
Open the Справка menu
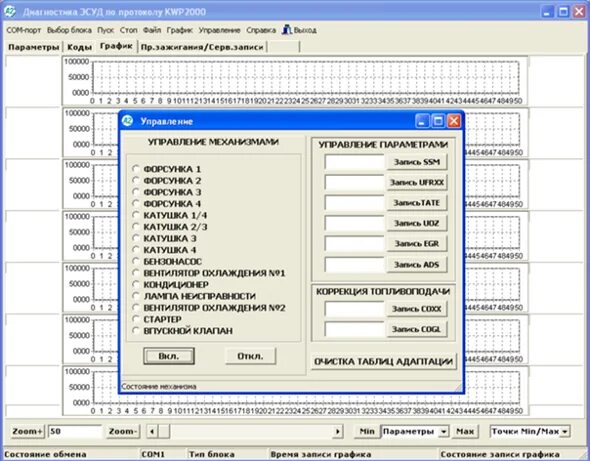point(261,30)
